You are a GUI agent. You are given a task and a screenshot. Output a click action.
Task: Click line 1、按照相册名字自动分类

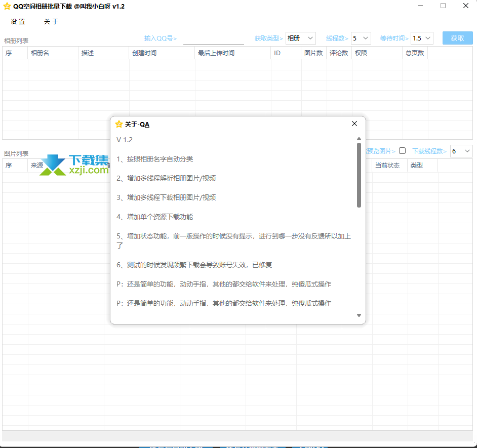click(154, 159)
